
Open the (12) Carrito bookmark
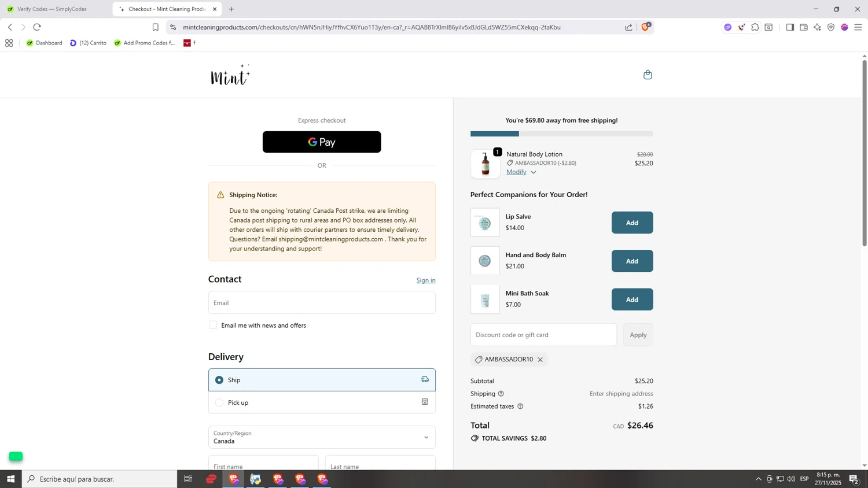pyautogui.click(x=88, y=43)
